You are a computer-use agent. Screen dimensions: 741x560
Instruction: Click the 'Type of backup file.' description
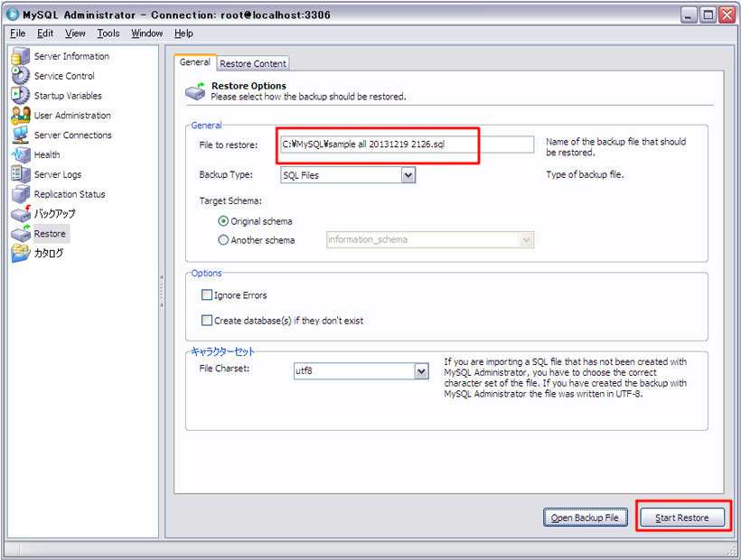coord(585,174)
